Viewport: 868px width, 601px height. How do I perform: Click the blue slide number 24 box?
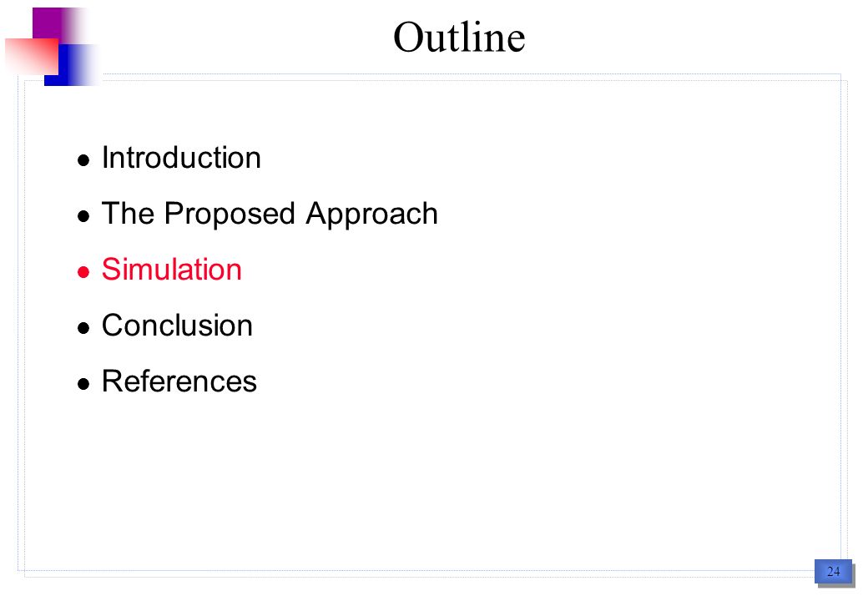tap(834, 572)
